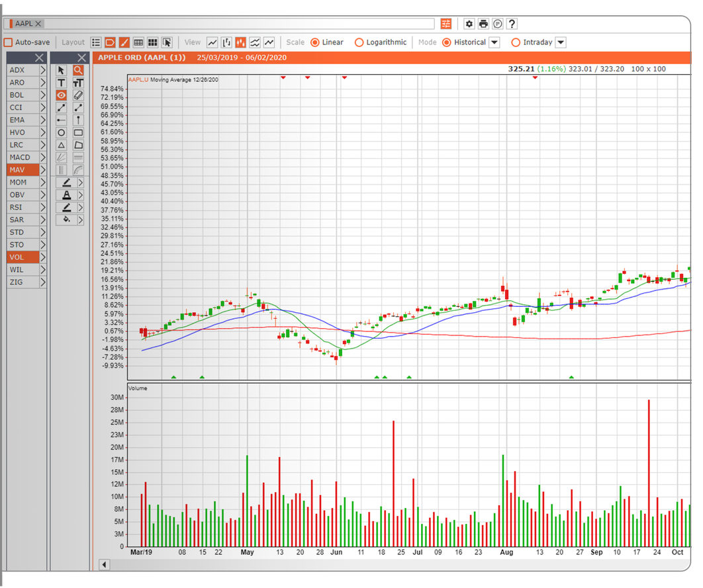
Task: Toggle the active MAV indicator
Action: [x=23, y=170]
